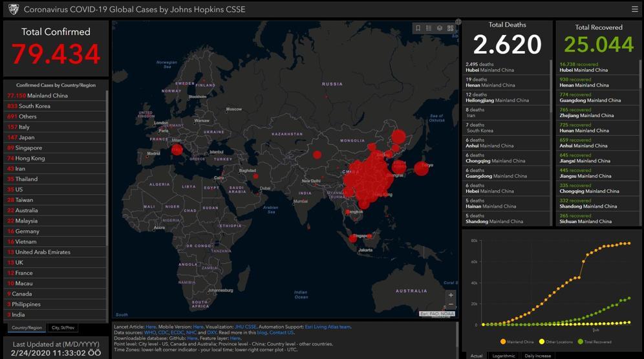Select '28 Taiwan' row

click(55, 200)
